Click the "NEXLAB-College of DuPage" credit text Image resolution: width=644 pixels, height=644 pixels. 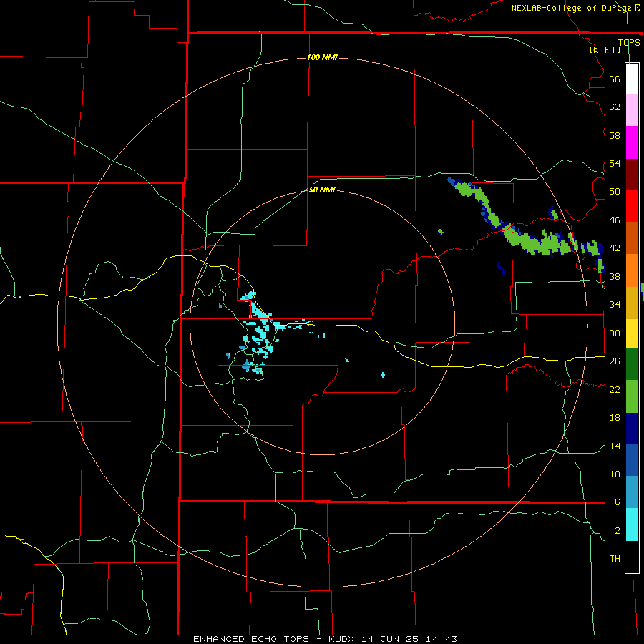(x=571, y=8)
